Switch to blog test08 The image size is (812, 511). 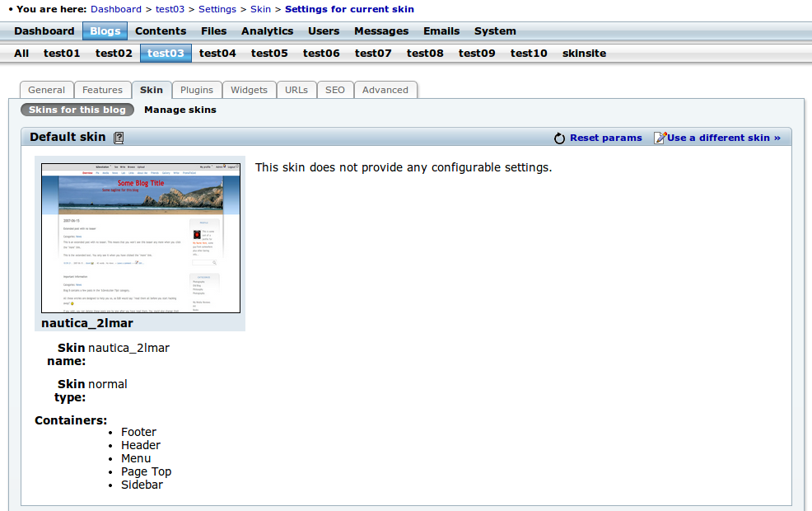(425, 54)
